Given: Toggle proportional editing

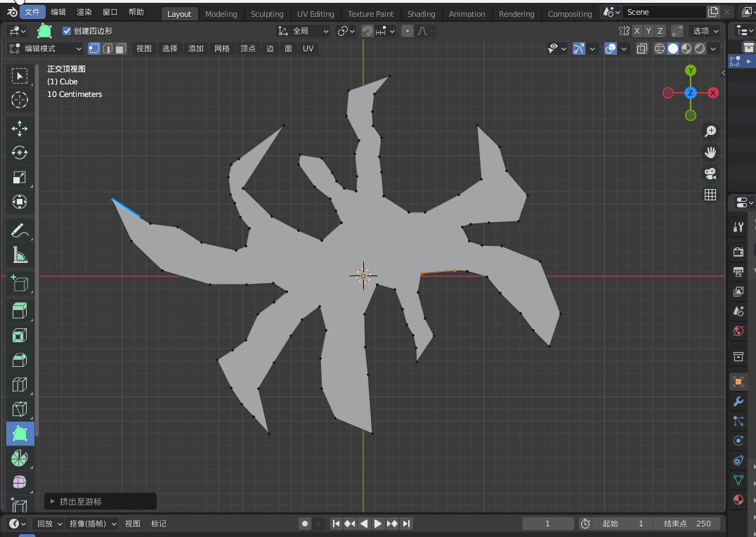Looking at the screenshot, I should [x=408, y=32].
